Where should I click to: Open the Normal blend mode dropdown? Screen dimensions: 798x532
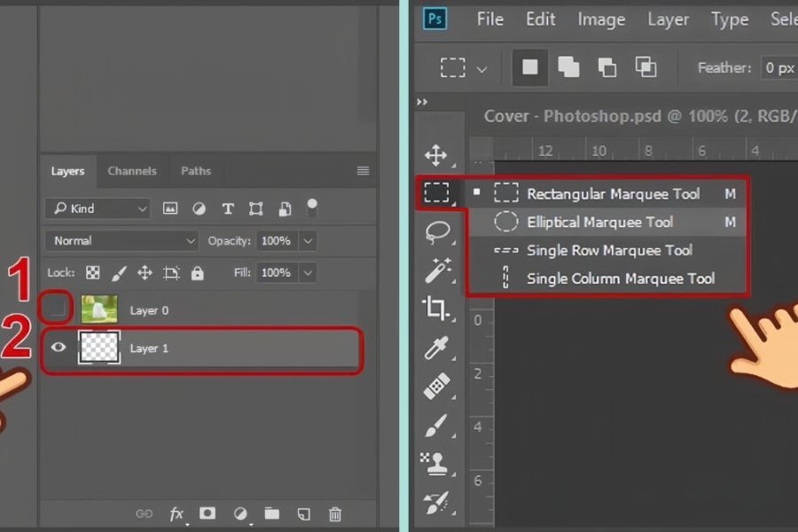122,241
